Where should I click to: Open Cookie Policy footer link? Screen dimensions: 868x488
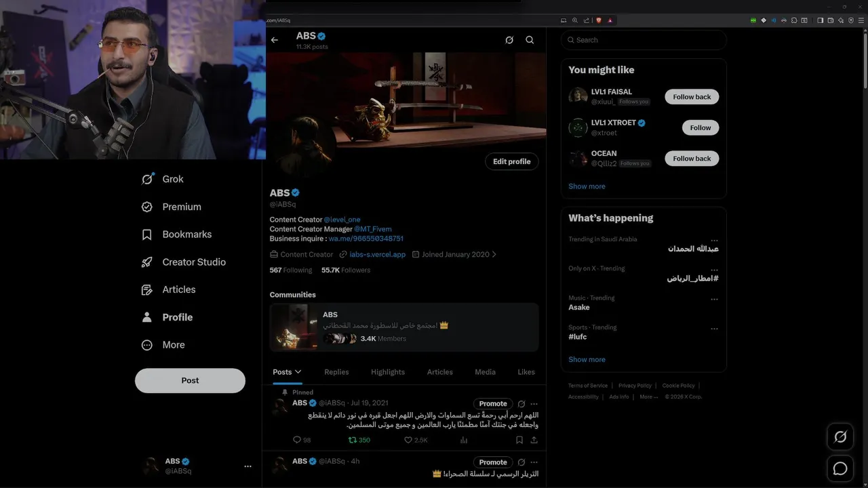678,386
